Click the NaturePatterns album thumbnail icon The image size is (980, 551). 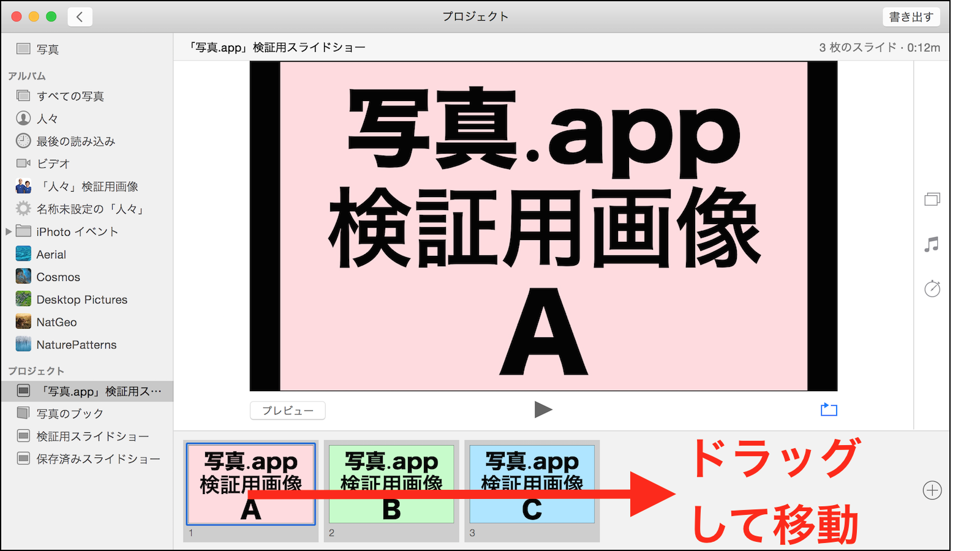pyautogui.click(x=23, y=345)
